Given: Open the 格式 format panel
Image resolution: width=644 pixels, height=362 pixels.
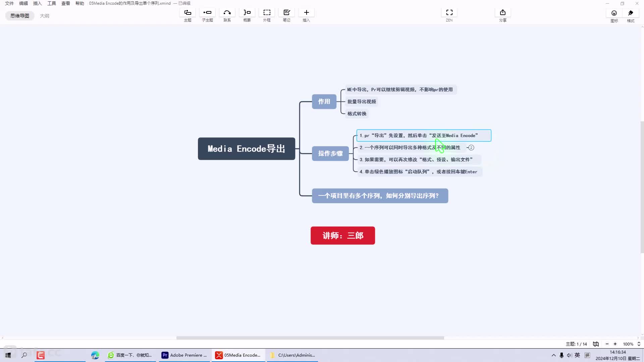Looking at the screenshot, I should [x=631, y=15].
